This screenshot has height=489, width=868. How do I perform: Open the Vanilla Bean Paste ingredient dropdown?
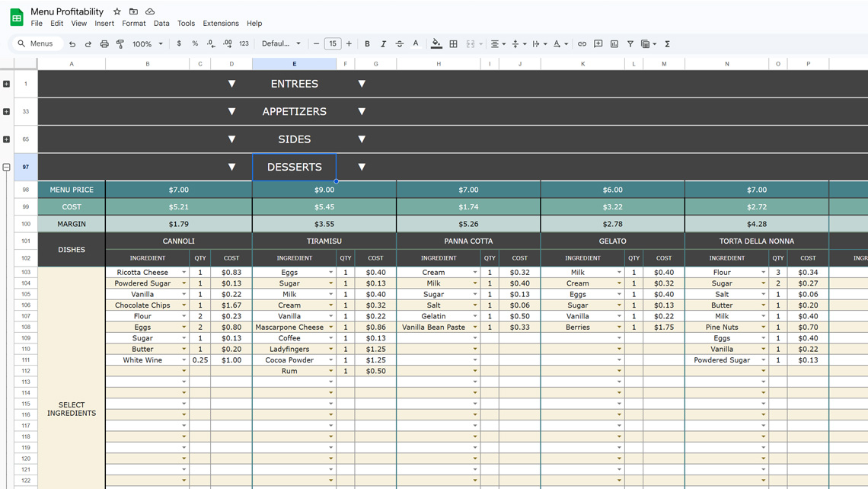pos(475,328)
